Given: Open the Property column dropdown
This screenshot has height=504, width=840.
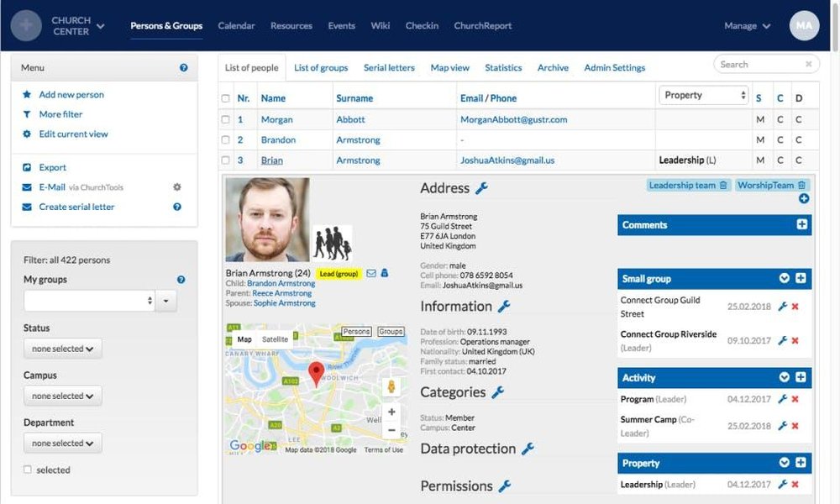Looking at the screenshot, I should (x=703, y=95).
